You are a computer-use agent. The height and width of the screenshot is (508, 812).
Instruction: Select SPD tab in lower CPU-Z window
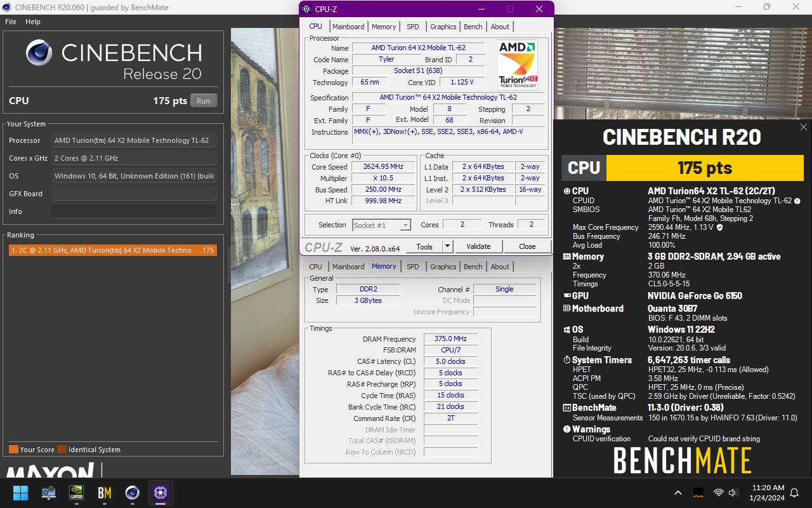(x=413, y=267)
